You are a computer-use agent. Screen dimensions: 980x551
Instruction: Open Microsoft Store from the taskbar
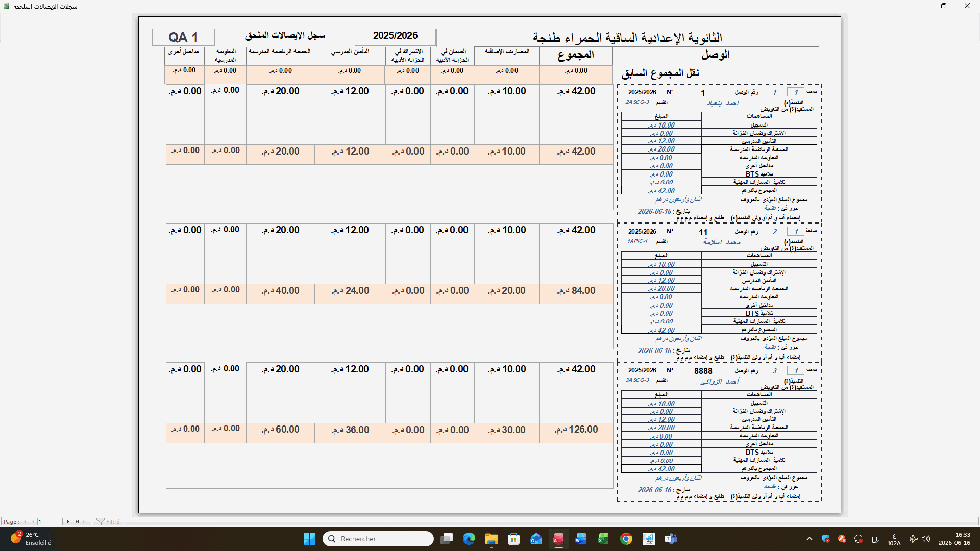(x=514, y=539)
